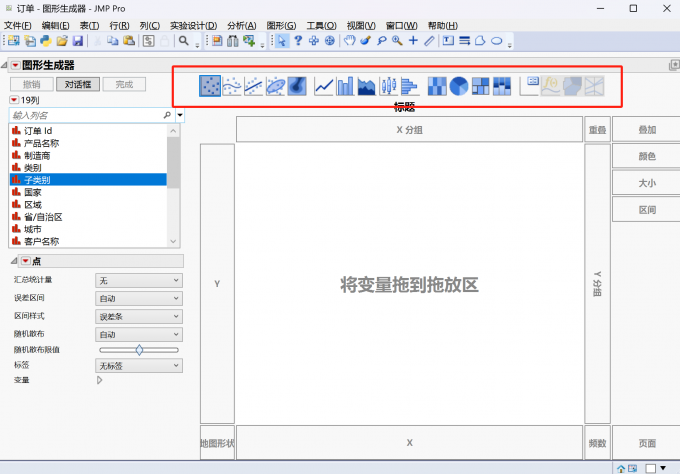Click the 完成 button
The height and width of the screenshot is (474, 680).
point(124,84)
